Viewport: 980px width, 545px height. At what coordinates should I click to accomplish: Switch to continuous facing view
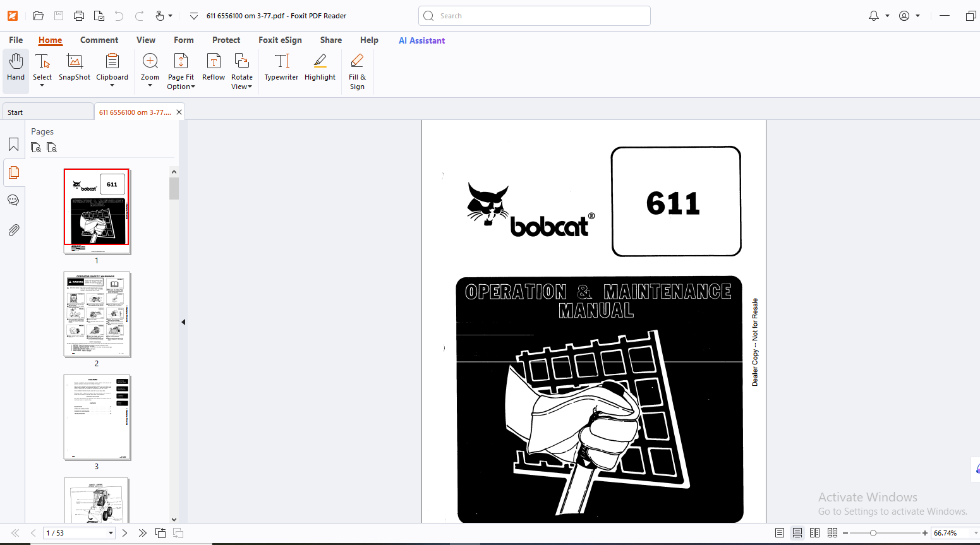(833, 533)
